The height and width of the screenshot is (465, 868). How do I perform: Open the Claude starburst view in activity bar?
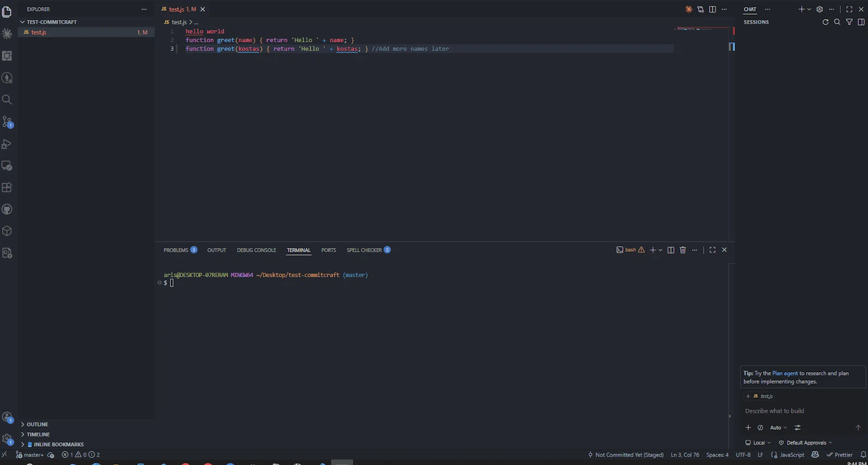point(7,34)
